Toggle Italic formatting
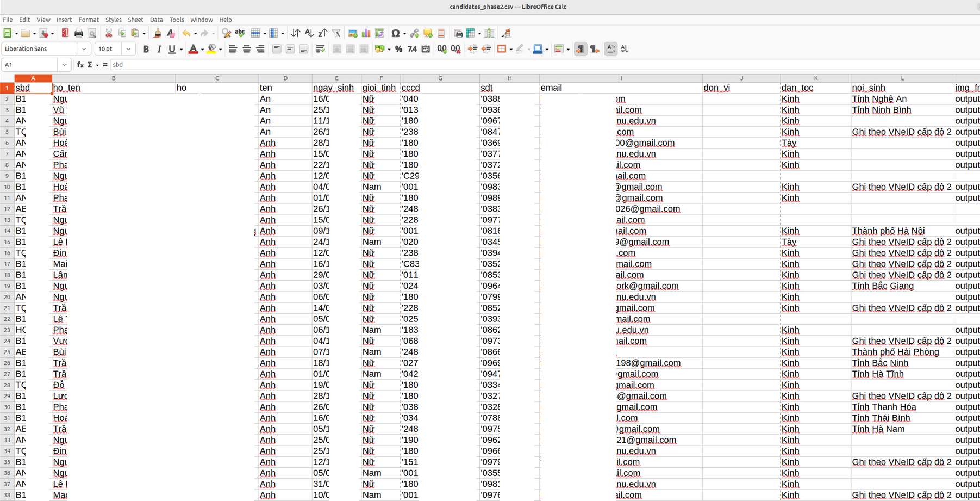This screenshot has height=501, width=980. pos(159,49)
